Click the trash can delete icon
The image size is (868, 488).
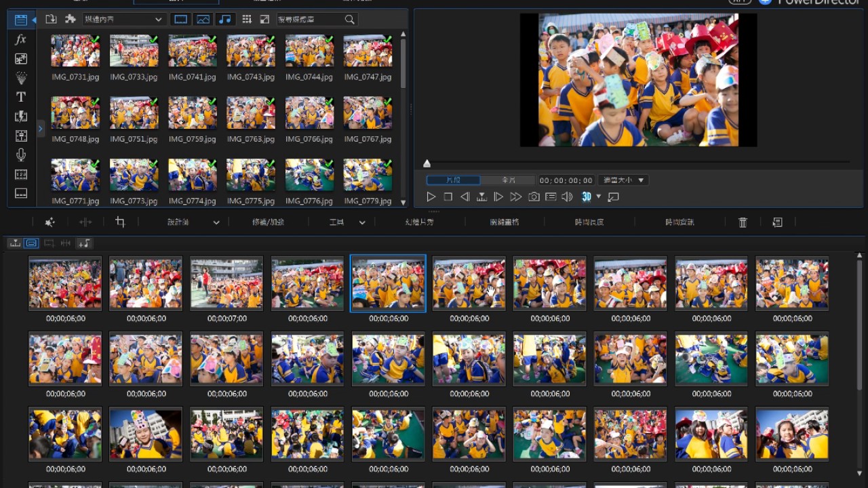click(x=743, y=222)
